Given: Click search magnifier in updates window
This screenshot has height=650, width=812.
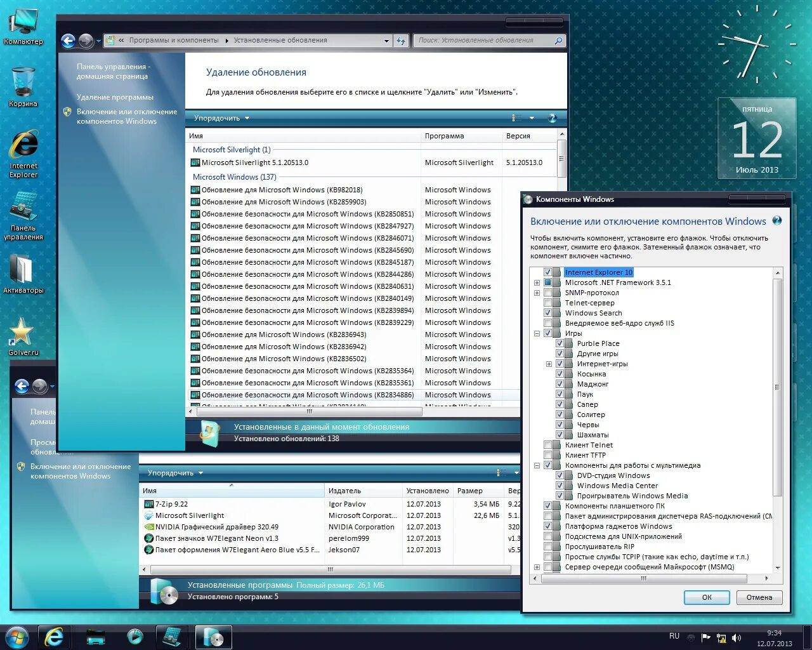Looking at the screenshot, I should [558, 41].
